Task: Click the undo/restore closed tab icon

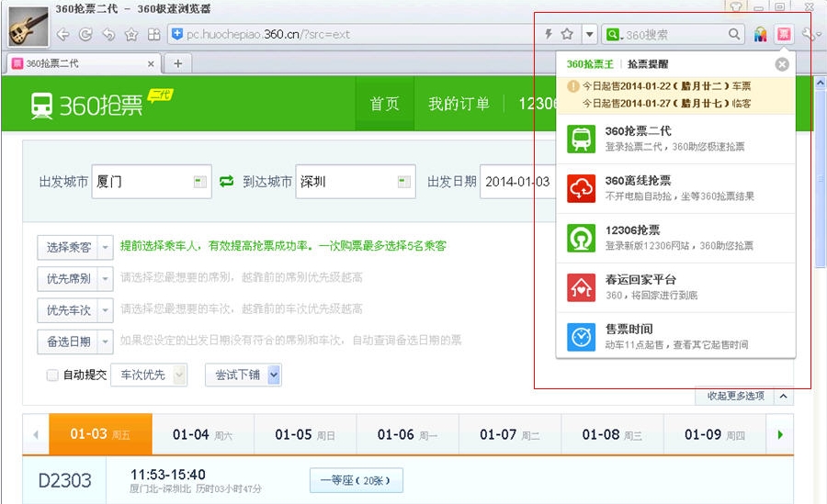Action: (x=108, y=35)
